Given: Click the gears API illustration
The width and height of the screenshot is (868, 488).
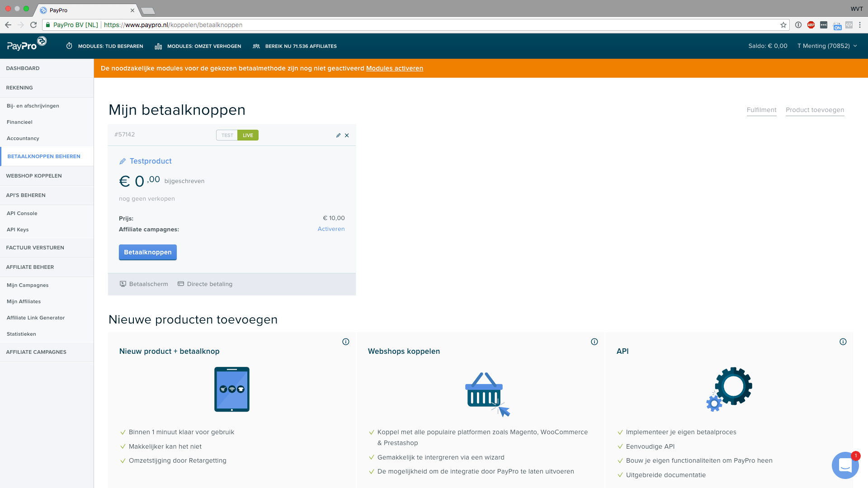Looking at the screenshot, I should (x=729, y=389).
